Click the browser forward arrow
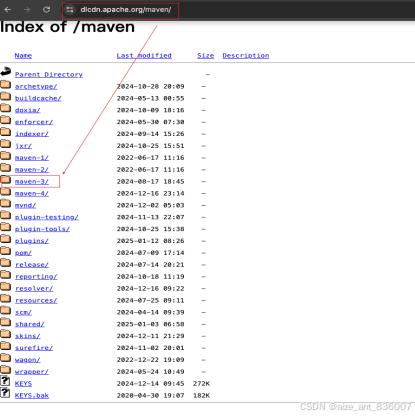Viewport: 415px width, 418px height. (x=27, y=10)
